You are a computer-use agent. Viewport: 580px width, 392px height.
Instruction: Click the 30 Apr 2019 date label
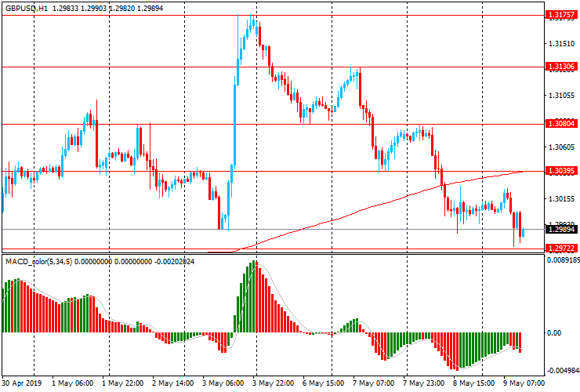tap(22, 383)
